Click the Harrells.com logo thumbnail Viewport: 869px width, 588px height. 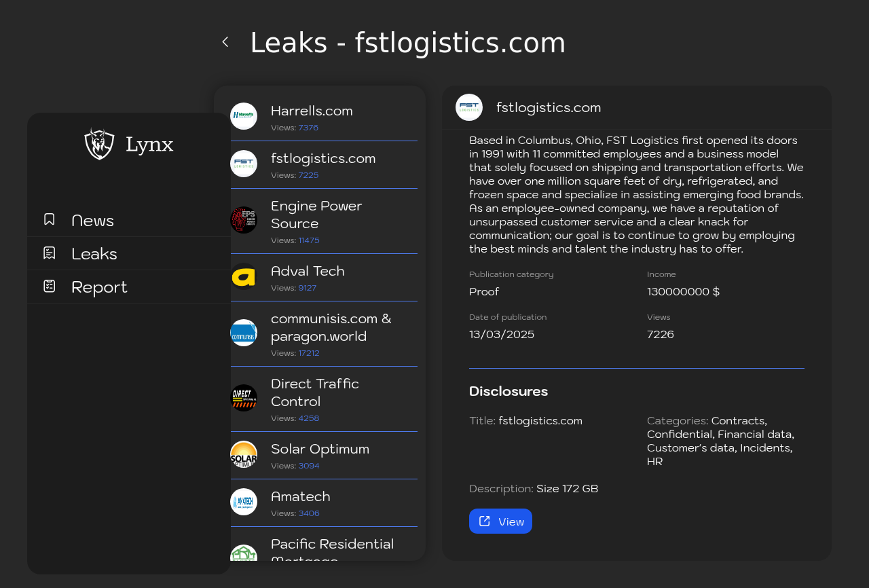(244, 116)
